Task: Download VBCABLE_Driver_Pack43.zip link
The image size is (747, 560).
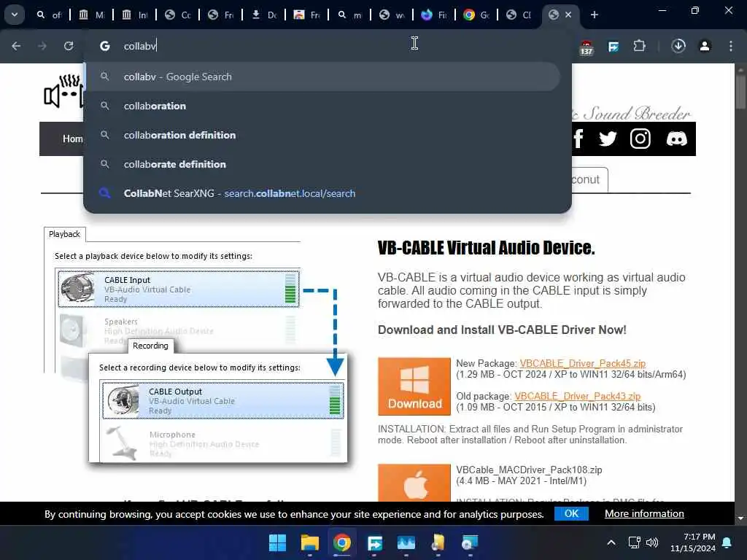Action: click(578, 396)
